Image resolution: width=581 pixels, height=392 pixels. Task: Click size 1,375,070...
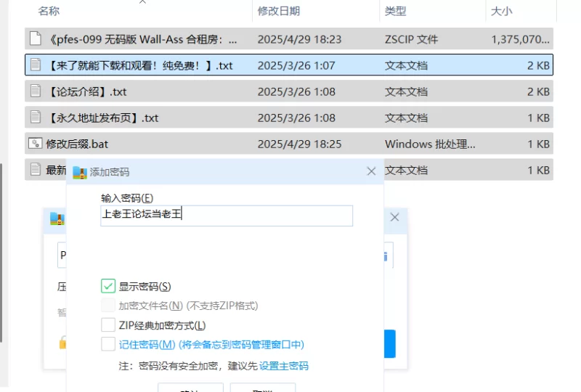pos(520,39)
